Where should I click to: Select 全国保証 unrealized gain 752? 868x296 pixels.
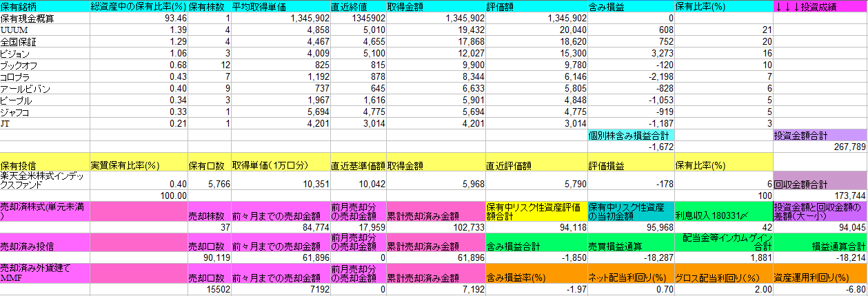[631, 42]
